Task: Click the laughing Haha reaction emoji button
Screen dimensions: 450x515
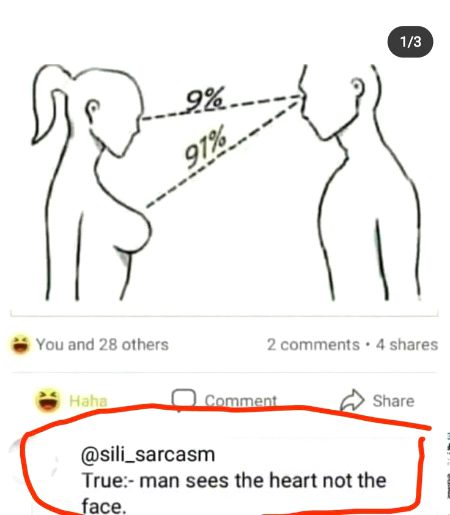Action: (48, 400)
